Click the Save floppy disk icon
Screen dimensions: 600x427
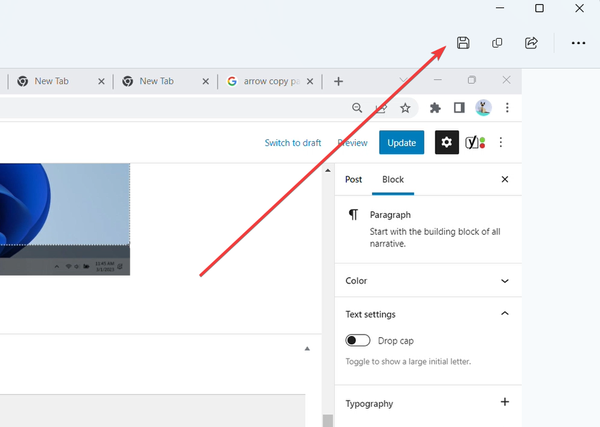pyautogui.click(x=463, y=43)
